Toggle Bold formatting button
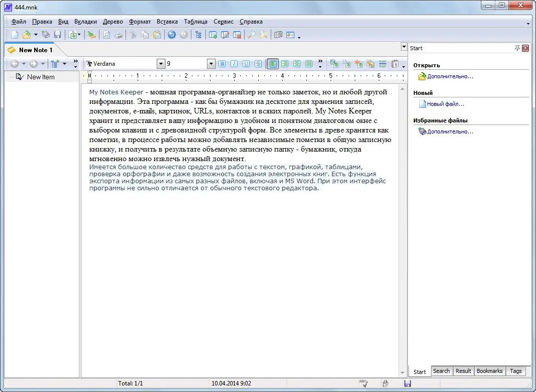The image size is (536, 392). [222, 64]
